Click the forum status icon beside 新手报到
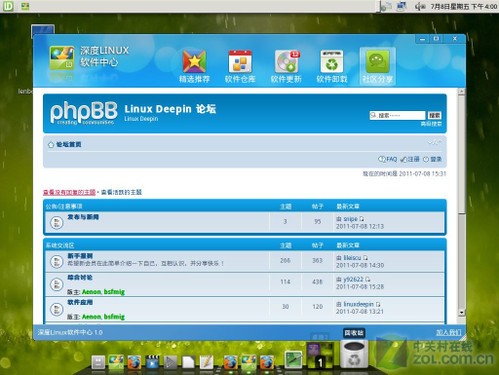Viewport: 499px width, 375px height. point(56,262)
